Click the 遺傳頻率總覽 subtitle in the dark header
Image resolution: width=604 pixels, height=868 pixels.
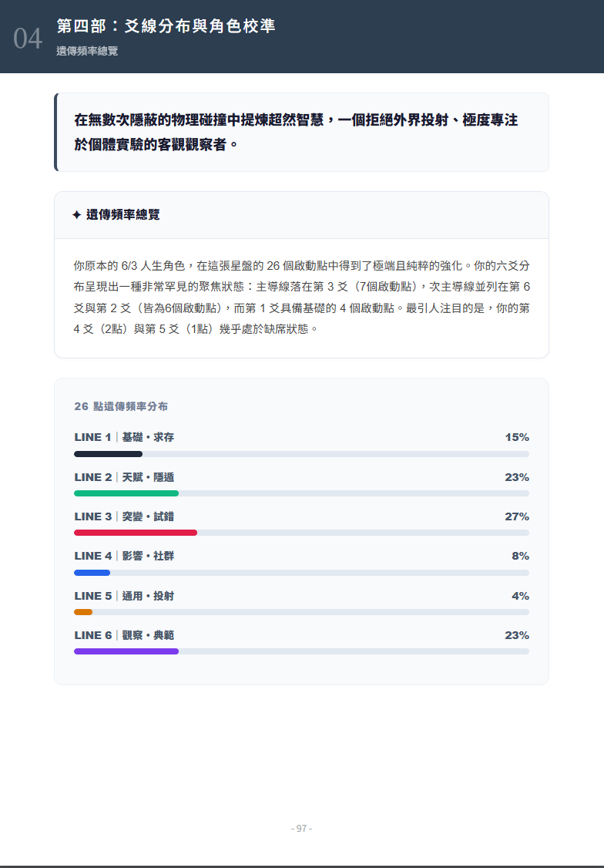point(87,51)
